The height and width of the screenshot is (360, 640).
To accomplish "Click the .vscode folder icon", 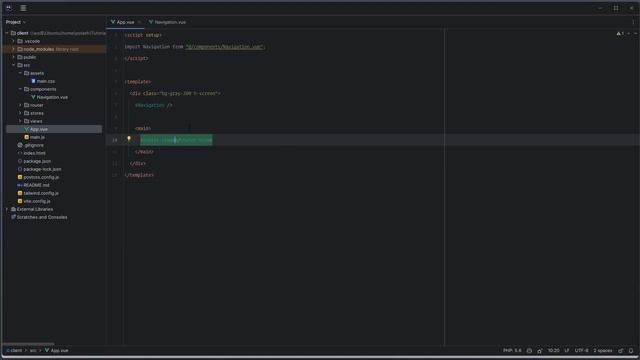I will [x=20, y=41].
